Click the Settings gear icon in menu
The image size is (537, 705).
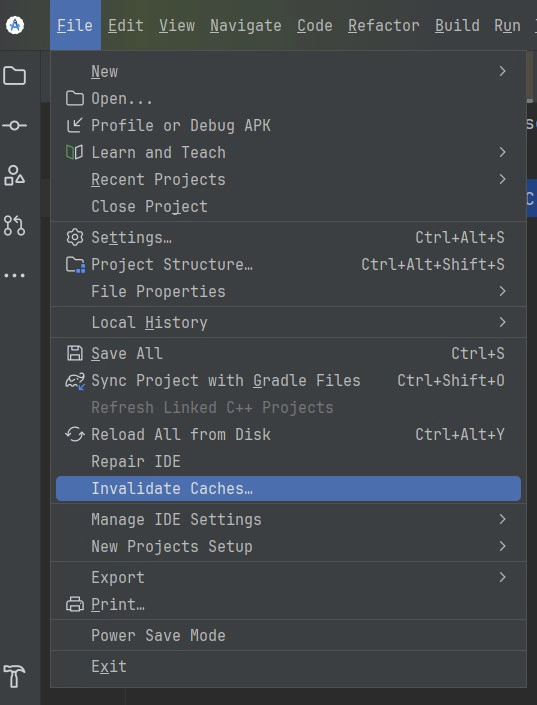pos(75,237)
